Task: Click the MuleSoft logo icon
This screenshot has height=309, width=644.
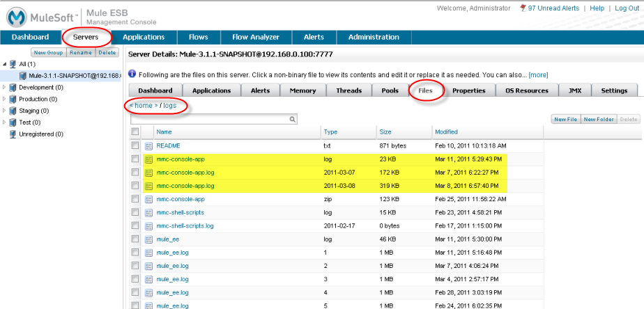Action: pyautogui.click(x=17, y=17)
